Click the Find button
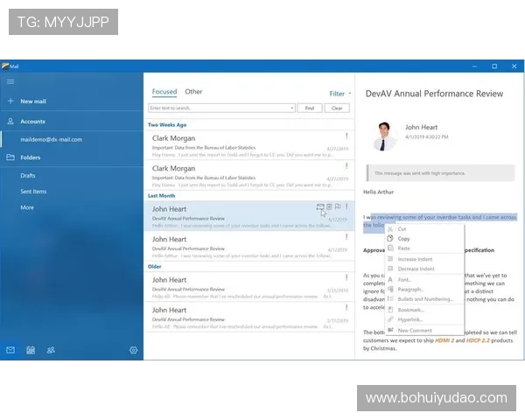 click(309, 108)
